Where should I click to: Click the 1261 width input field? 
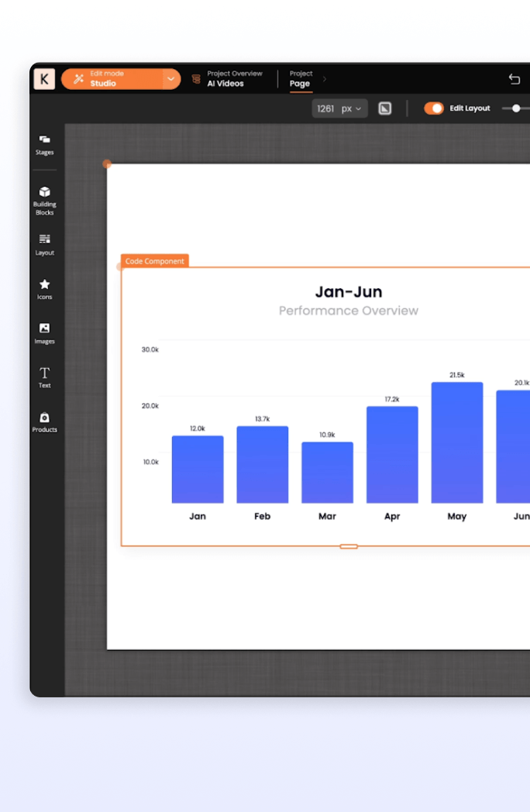(325, 108)
